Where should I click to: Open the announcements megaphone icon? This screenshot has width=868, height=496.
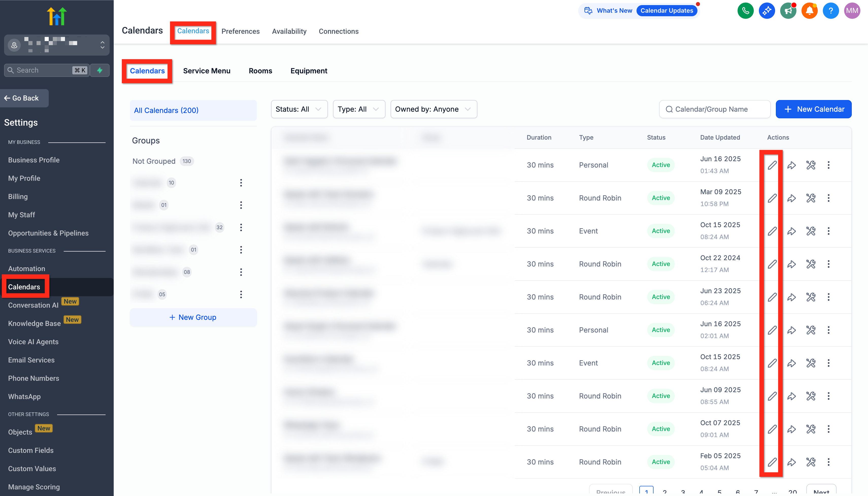pos(788,11)
